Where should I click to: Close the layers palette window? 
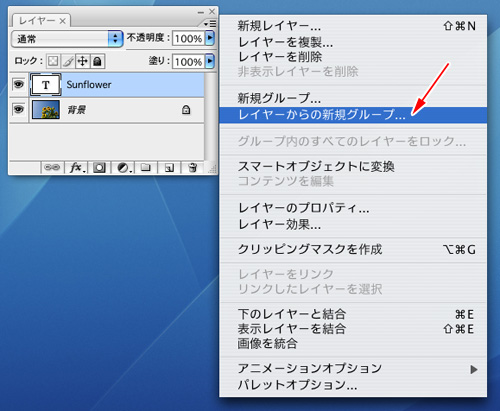(212, 12)
